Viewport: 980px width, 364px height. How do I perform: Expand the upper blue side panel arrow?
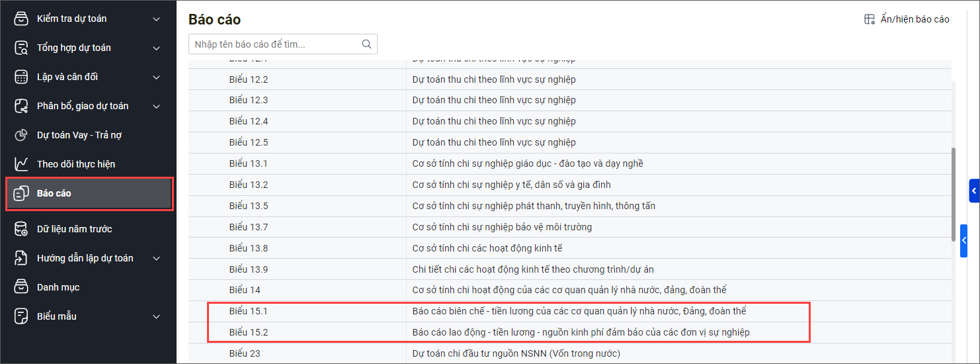(974, 191)
